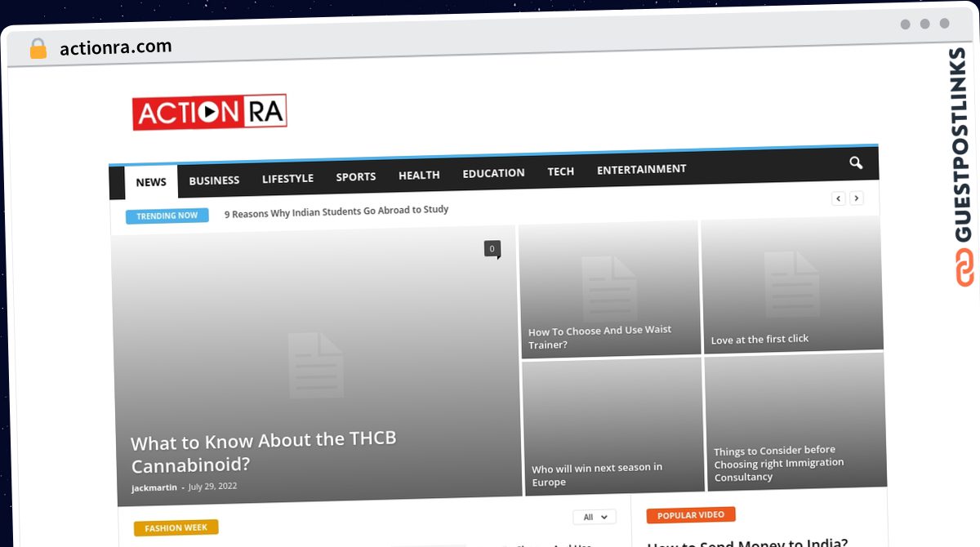Click the placeholder image on the THCB article
The image size is (980, 547).
[316, 363]
